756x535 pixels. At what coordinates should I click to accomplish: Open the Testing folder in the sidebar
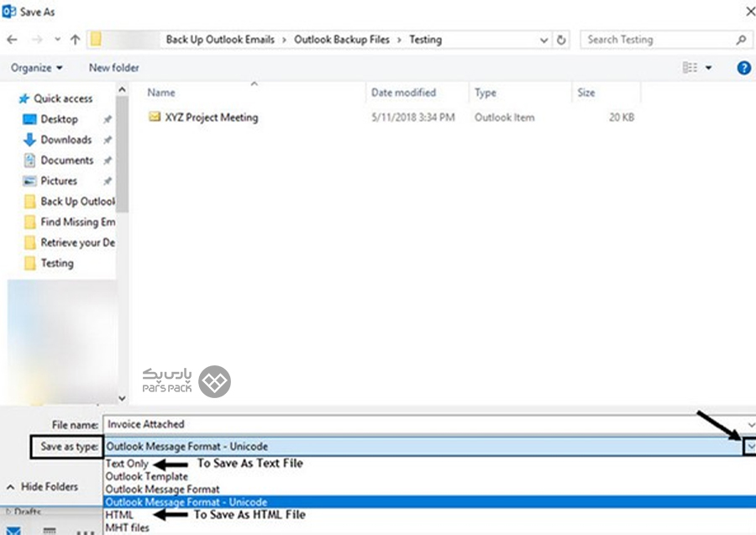tap(49, 263)
